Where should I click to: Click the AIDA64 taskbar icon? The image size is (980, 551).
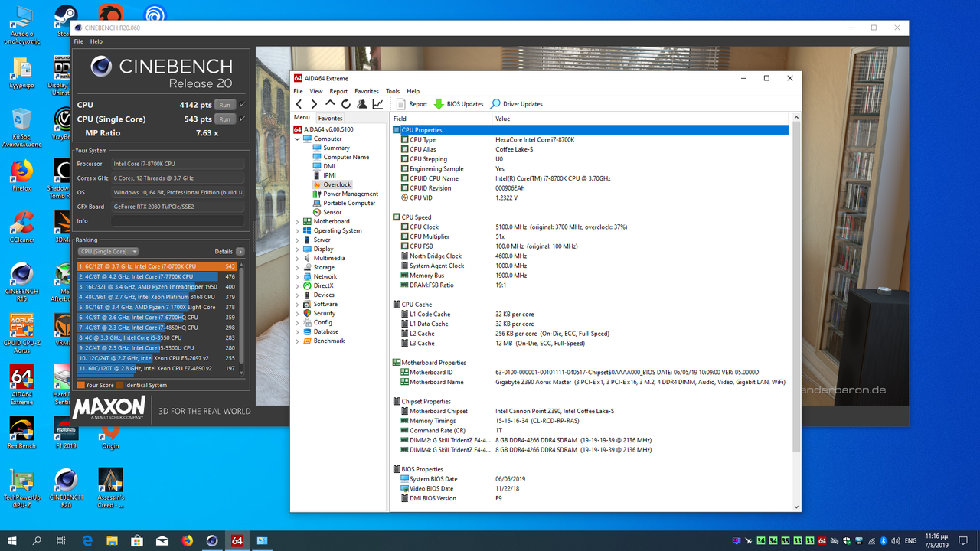(237, 540)
